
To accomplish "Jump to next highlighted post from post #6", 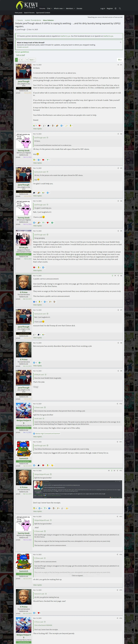I will 115,276.
